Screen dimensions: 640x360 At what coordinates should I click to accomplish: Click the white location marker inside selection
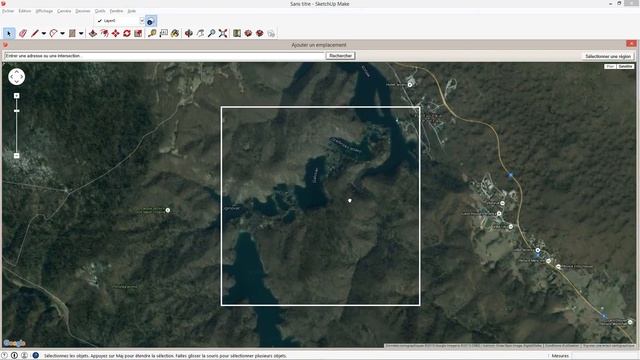[350, 200]
